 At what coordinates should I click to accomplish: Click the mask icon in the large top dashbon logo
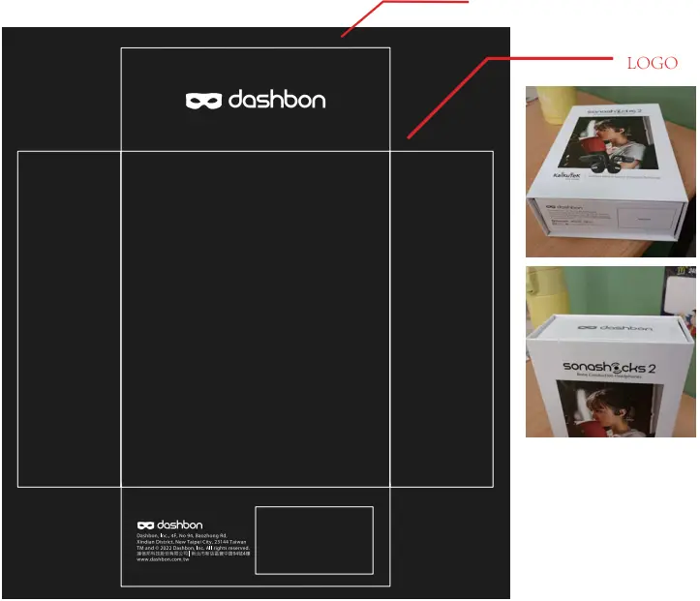[203, 101]
